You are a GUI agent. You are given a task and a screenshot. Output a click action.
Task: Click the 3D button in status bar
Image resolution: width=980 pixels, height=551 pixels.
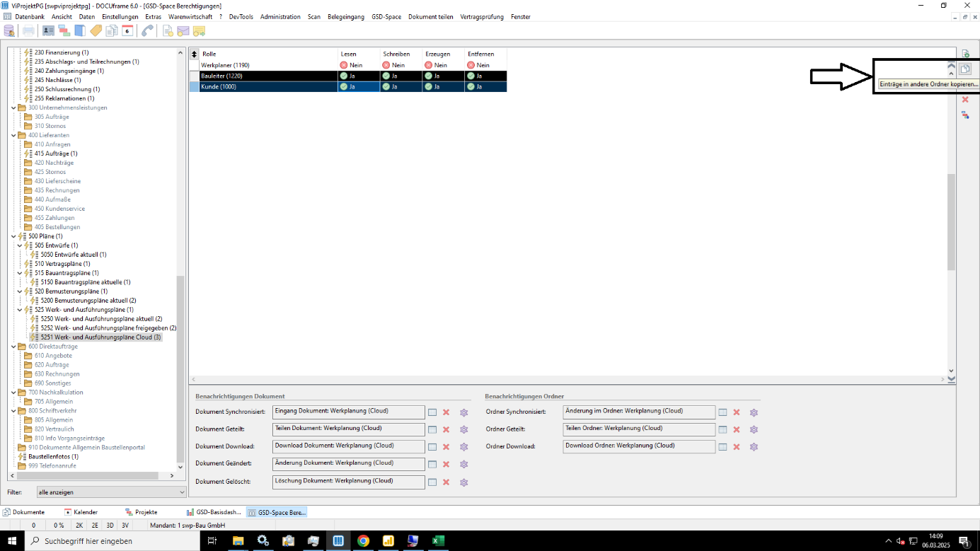click(110, 526)
